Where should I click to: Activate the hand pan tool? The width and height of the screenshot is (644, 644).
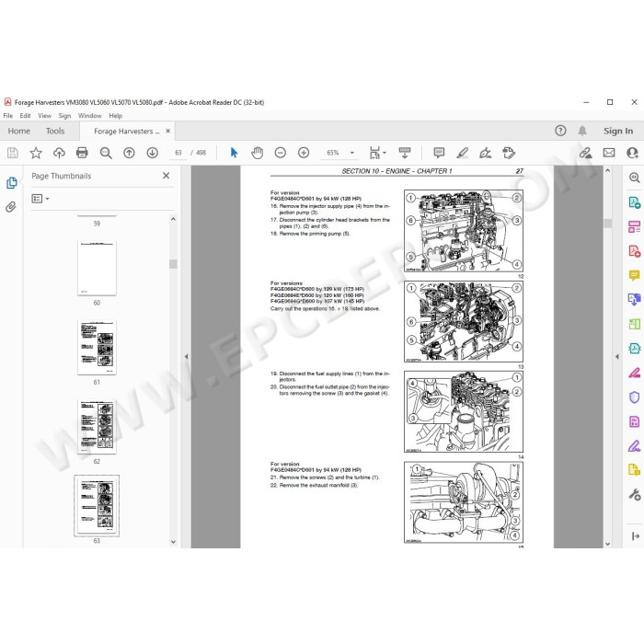pyautogui.click(x=257, y=153)
